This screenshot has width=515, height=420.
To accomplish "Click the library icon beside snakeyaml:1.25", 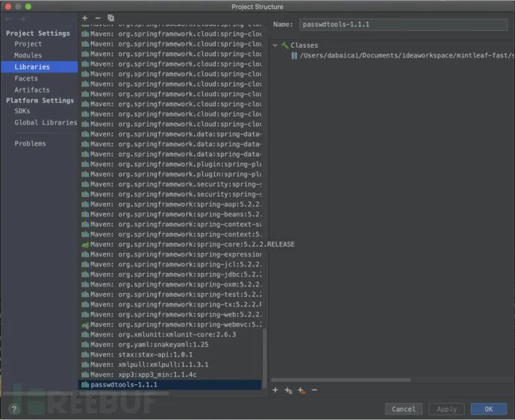I will tap(85, 345).
